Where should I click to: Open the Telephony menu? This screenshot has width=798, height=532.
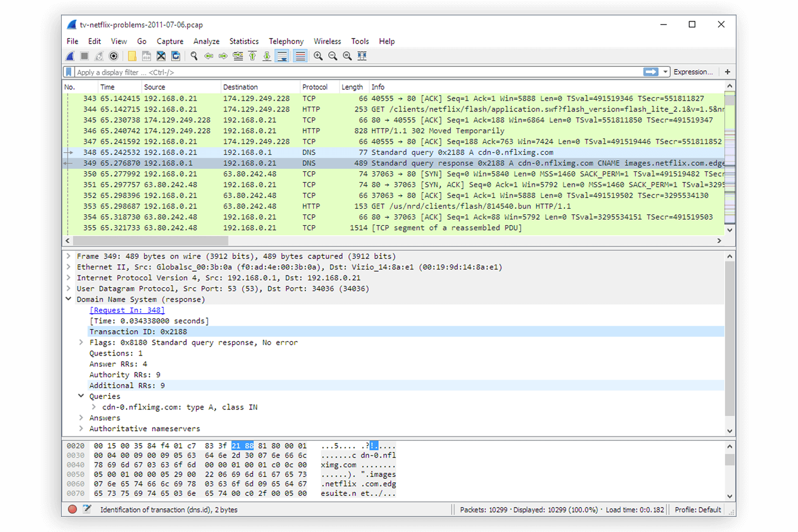tap(286, 41)
